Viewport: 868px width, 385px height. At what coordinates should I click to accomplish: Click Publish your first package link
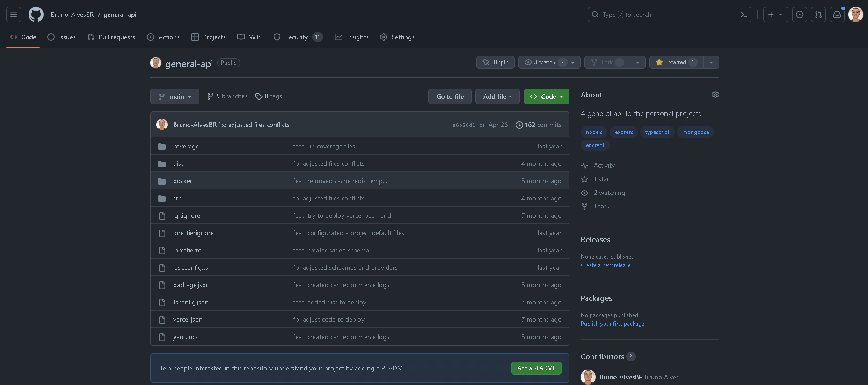point(612,324)
